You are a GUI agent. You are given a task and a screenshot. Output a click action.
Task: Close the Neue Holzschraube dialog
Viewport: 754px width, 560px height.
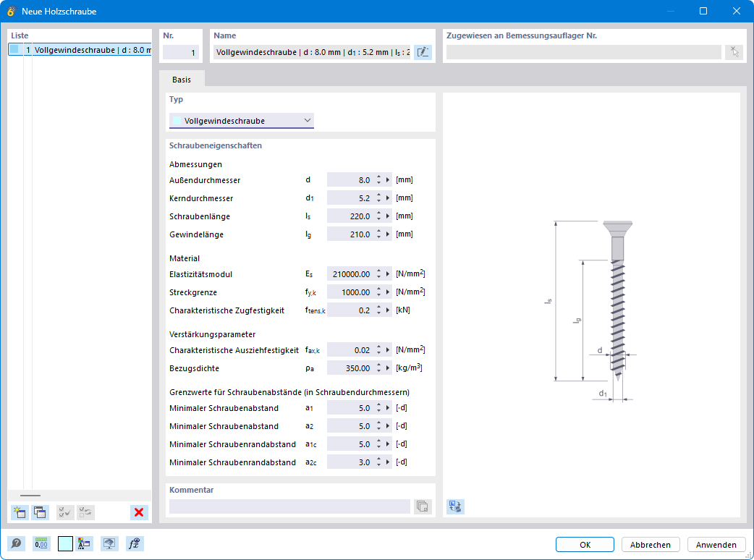[736, 11]
